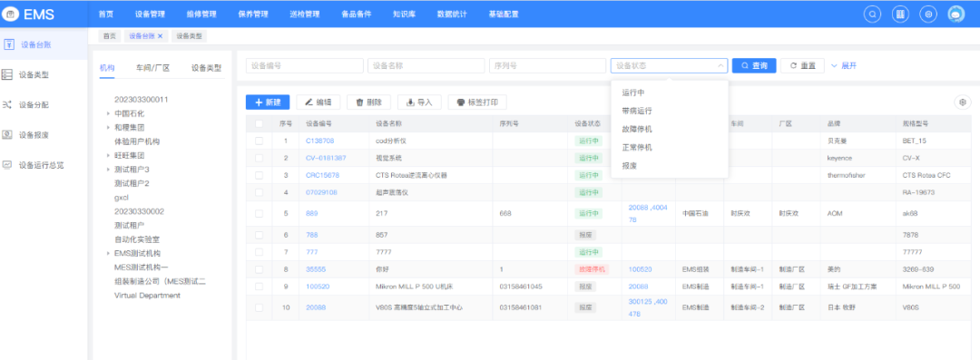
Task: Open table column settings gear icon
Action: click(963, 102)
